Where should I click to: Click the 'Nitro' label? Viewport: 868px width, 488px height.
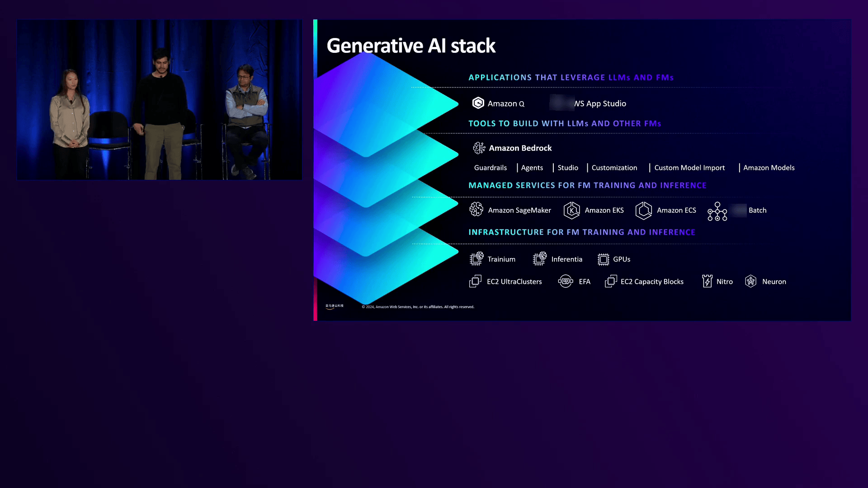[x=724, y=282]
